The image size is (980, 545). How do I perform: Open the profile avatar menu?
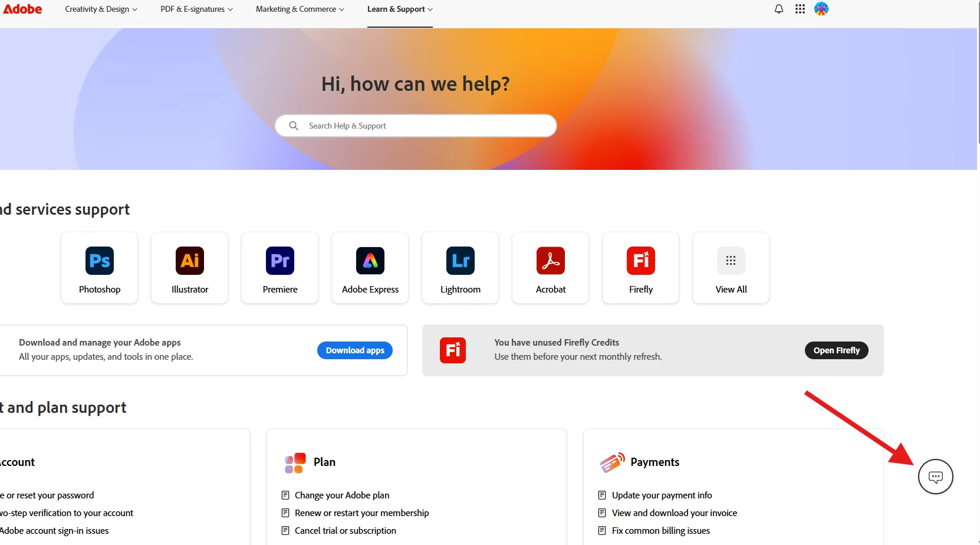point(821,9)
